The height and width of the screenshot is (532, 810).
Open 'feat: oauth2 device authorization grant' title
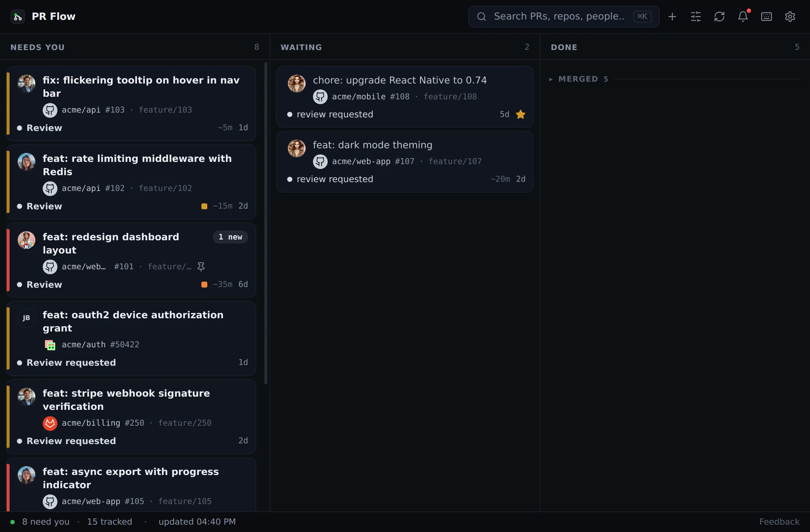coord(133,322)
